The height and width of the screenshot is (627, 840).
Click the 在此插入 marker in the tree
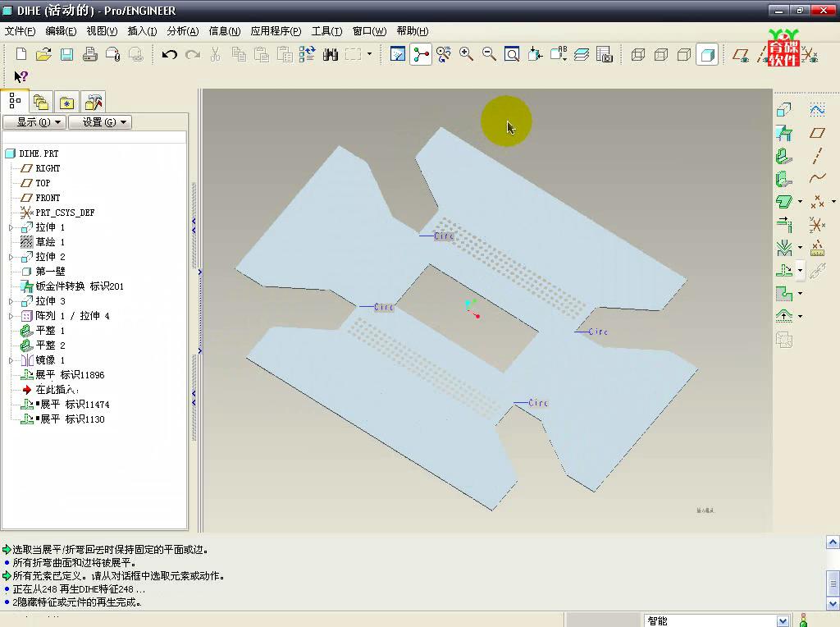(57, 390)
